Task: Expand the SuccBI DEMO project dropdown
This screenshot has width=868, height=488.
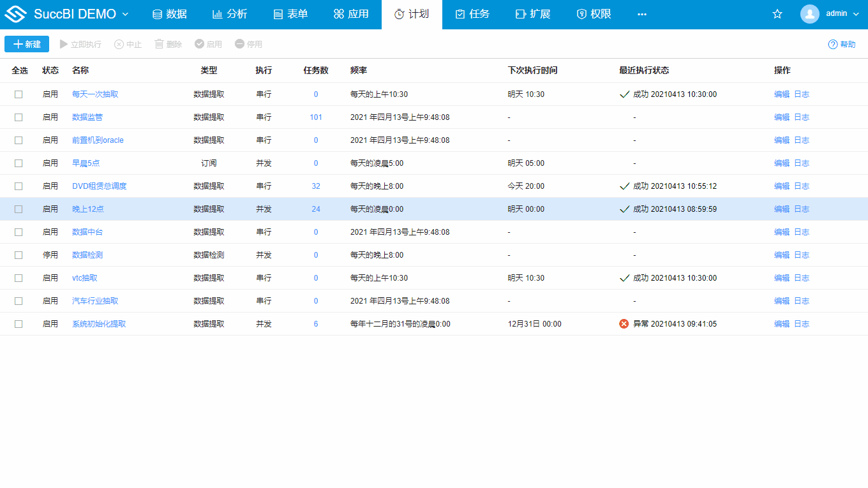Action: 125,14
